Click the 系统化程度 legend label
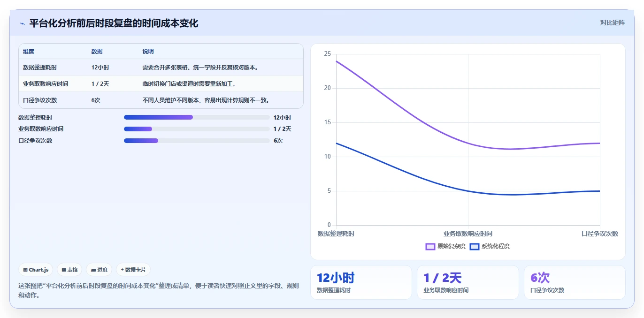 [x=496, y=246]
